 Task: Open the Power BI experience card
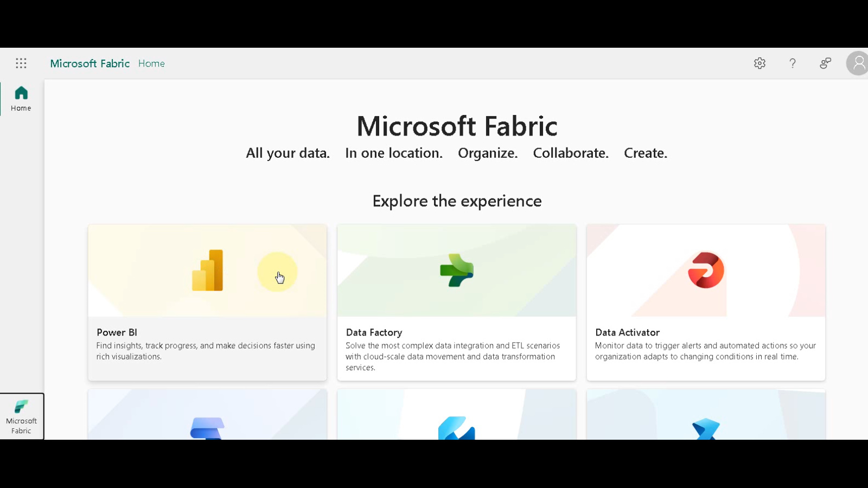(x=207, y=303)
